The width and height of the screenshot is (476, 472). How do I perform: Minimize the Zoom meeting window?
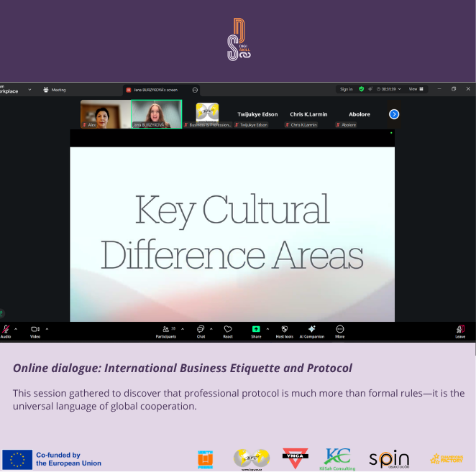click(439, 89)
